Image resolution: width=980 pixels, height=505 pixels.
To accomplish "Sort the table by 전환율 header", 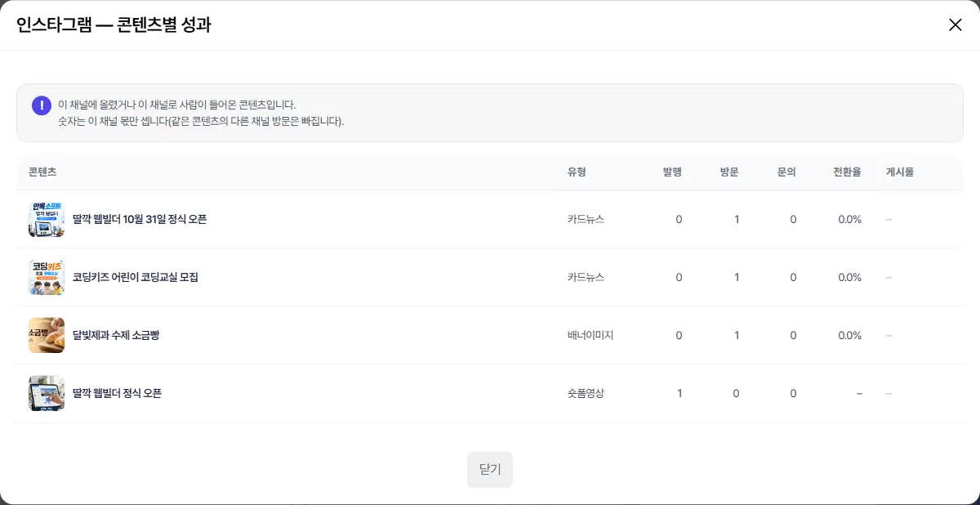I will click(x=847, y=172).
